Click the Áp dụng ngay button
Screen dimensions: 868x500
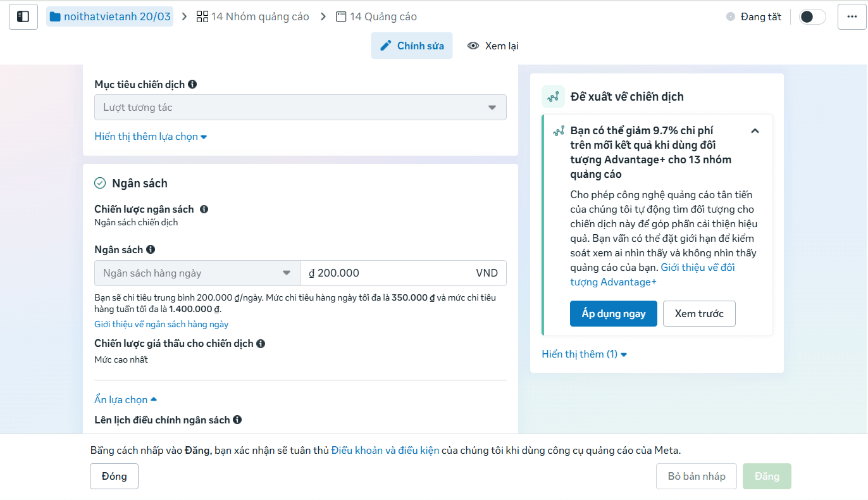[613, 314]
